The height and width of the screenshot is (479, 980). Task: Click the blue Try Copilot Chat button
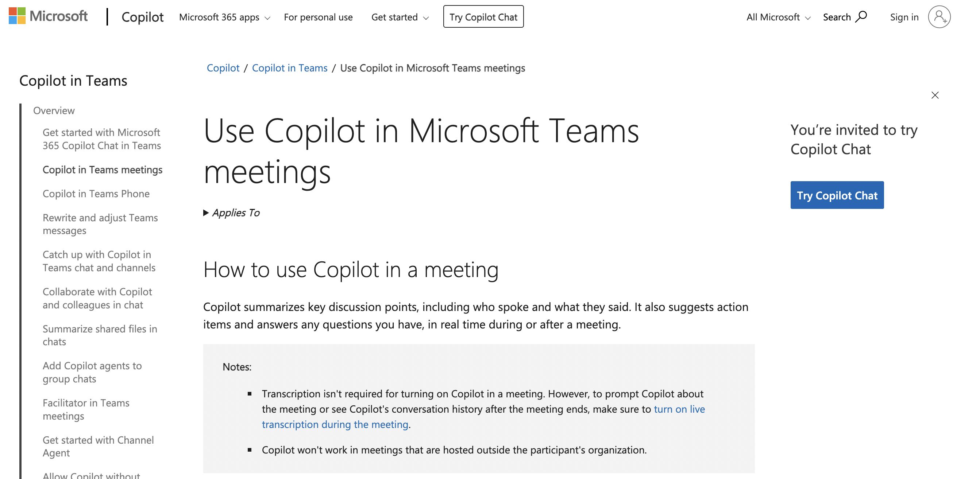tap(837, 195)
